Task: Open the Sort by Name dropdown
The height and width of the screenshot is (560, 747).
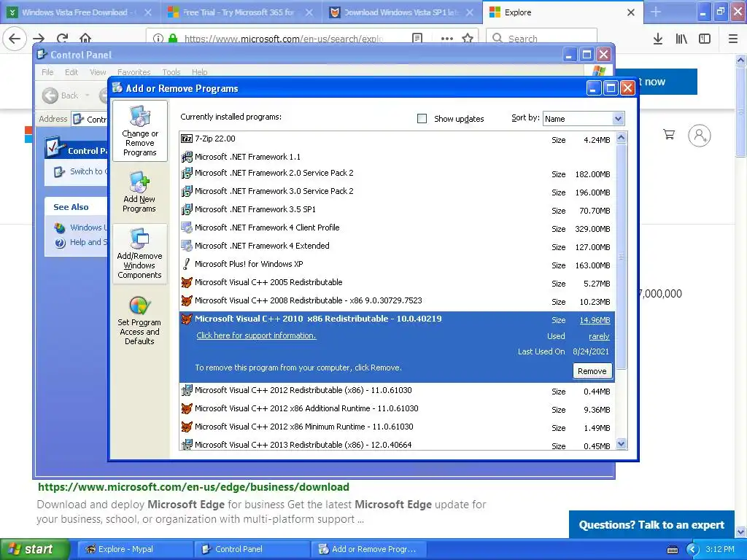Action: (584, 119)
